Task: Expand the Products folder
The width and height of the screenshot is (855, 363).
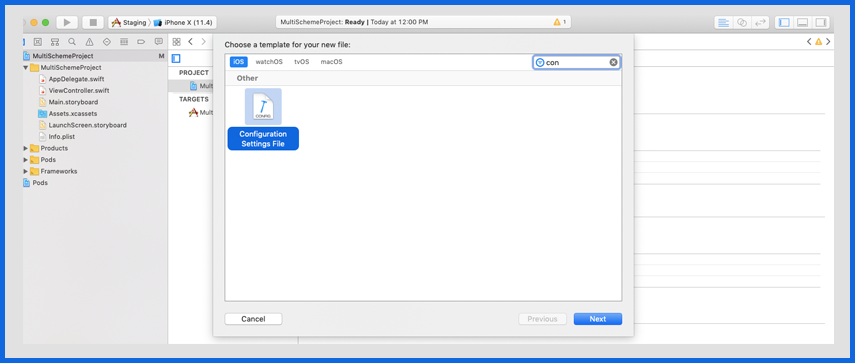Action: tap(25, 148)
